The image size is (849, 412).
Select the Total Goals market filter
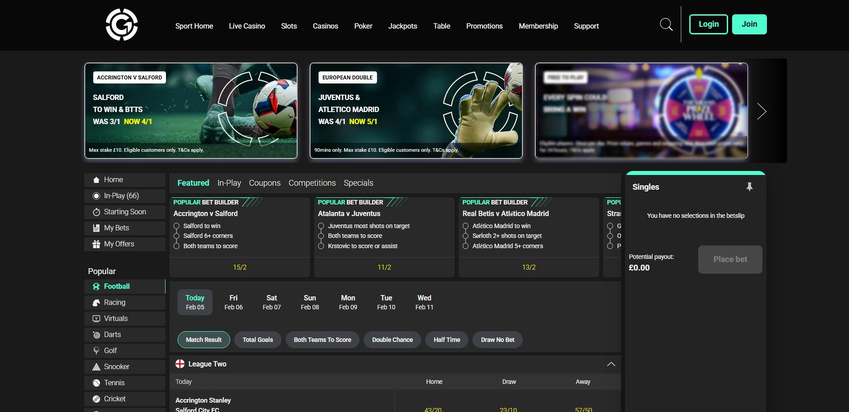tap(258, 340)
